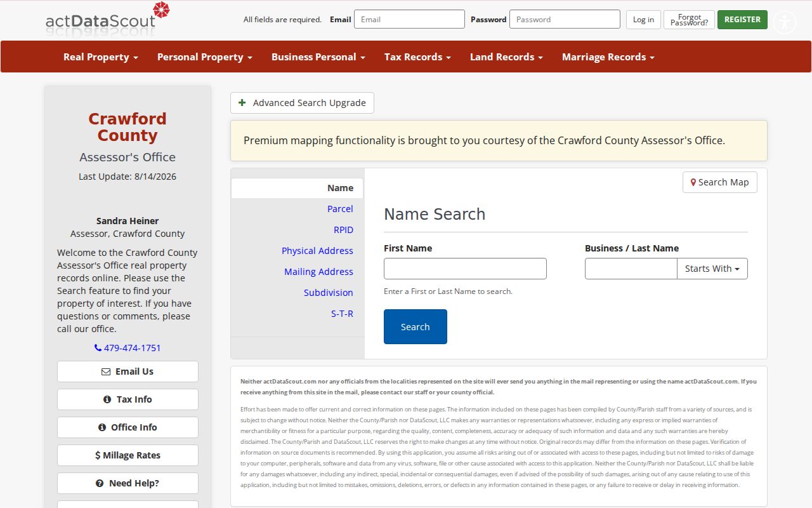Click the 'Name Search' heading
The width and height of the screenshot is (812, 508).
coord(435,214)
